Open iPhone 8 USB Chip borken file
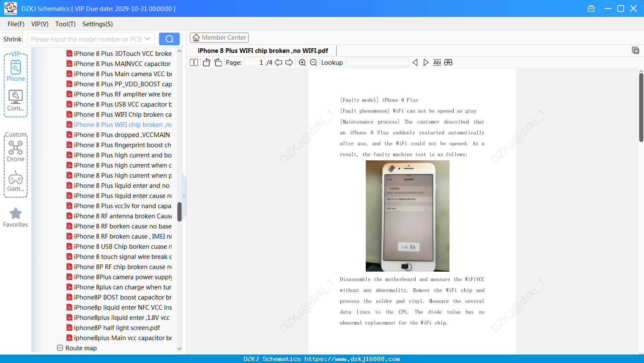644x363 pixels. pos(119,246)
